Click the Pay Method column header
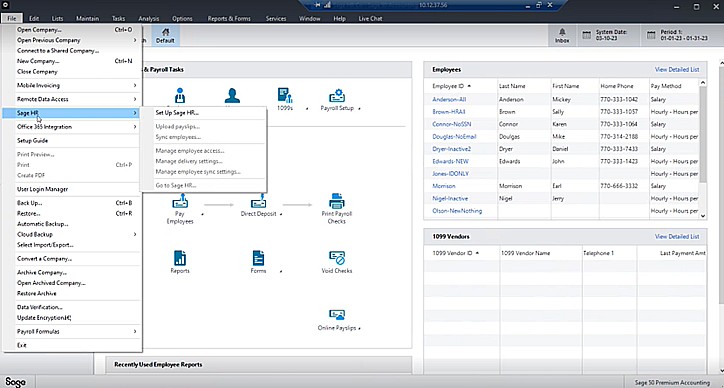 coord(666,86)
